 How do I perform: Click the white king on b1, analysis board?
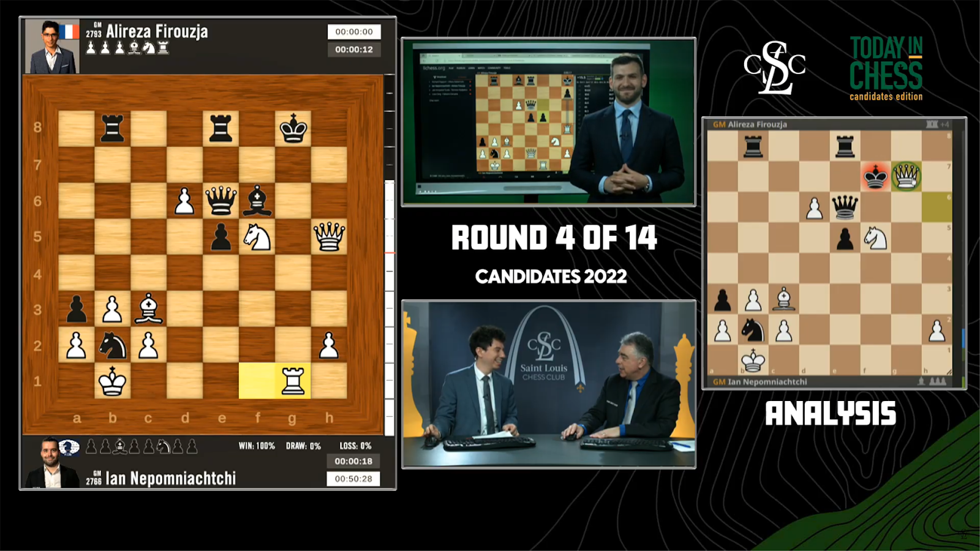point(753,360)
